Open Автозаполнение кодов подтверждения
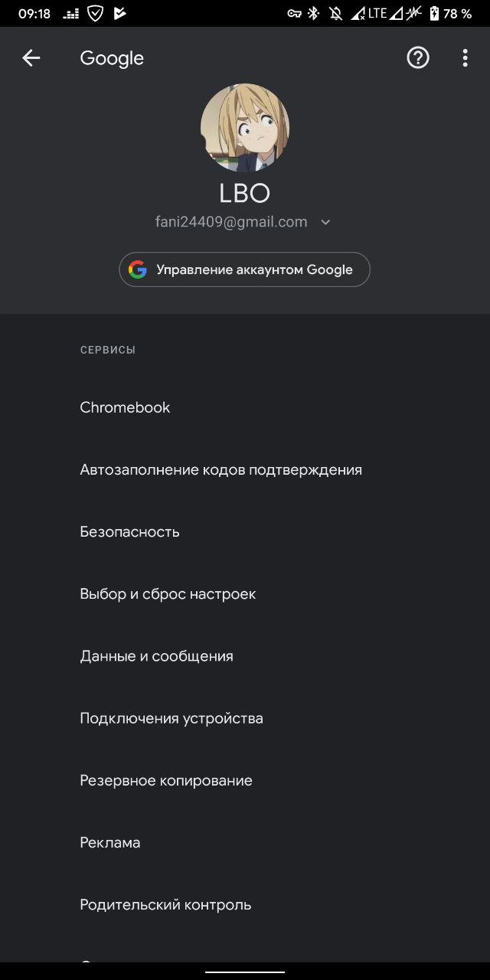This screenshot has height=980, width=490. click(220, 469)
